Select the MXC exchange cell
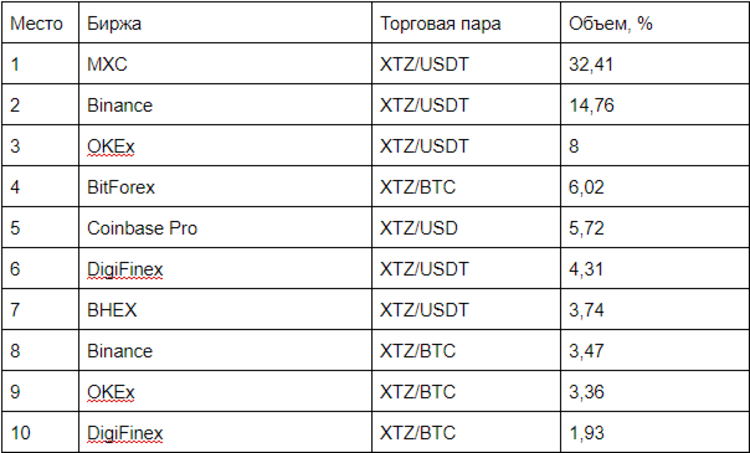This screenshot has height=453, width=750. pos(107,65)
